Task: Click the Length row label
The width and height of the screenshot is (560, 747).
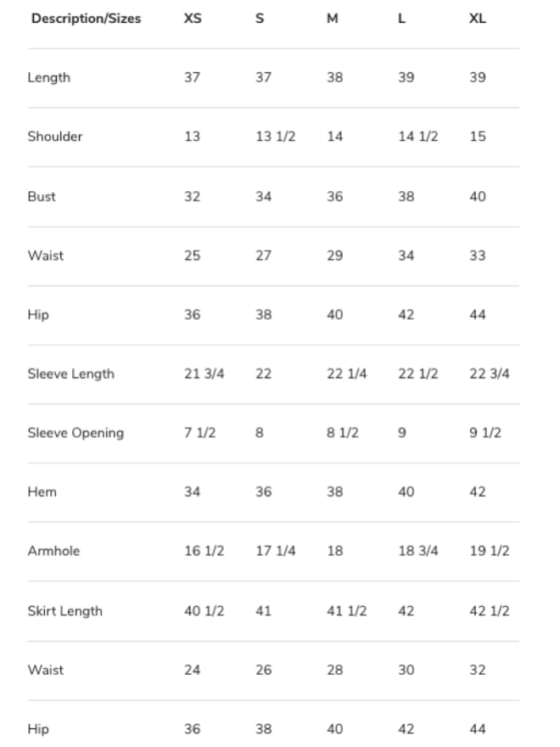Action: (x=48, y=78)
